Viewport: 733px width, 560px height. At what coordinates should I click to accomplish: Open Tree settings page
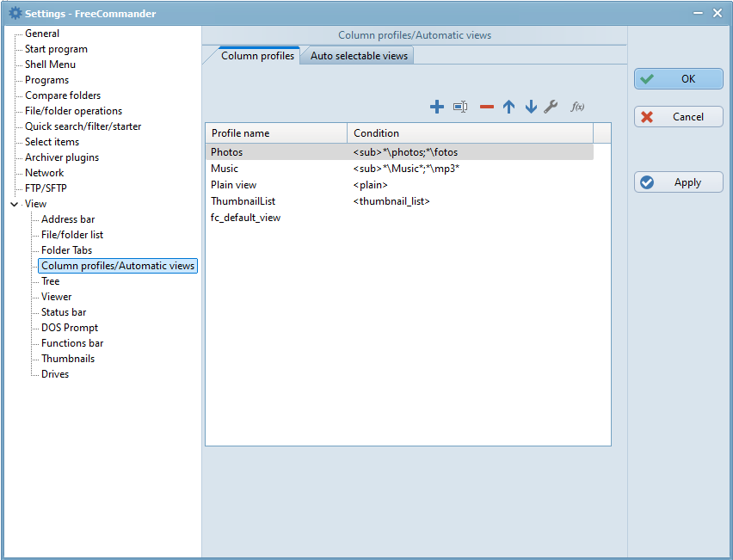[x=50, y=281]
